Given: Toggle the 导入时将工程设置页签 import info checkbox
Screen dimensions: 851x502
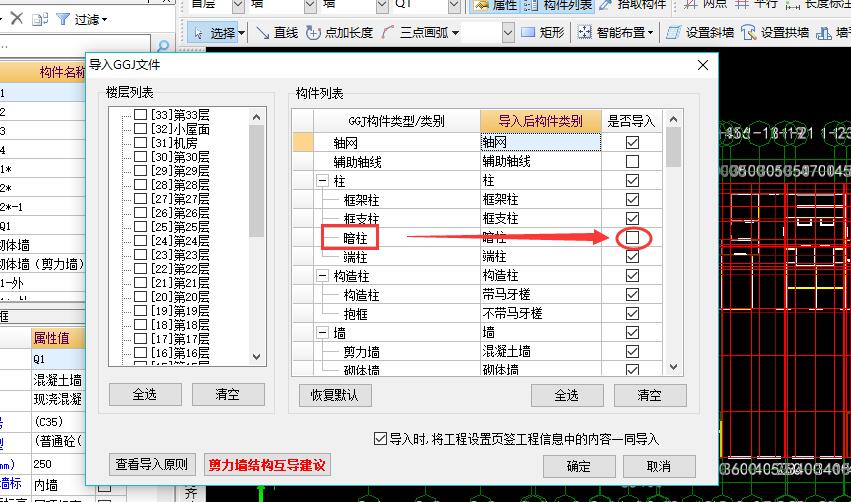Looking at the screenshot, I should click(x=380, y=439).
